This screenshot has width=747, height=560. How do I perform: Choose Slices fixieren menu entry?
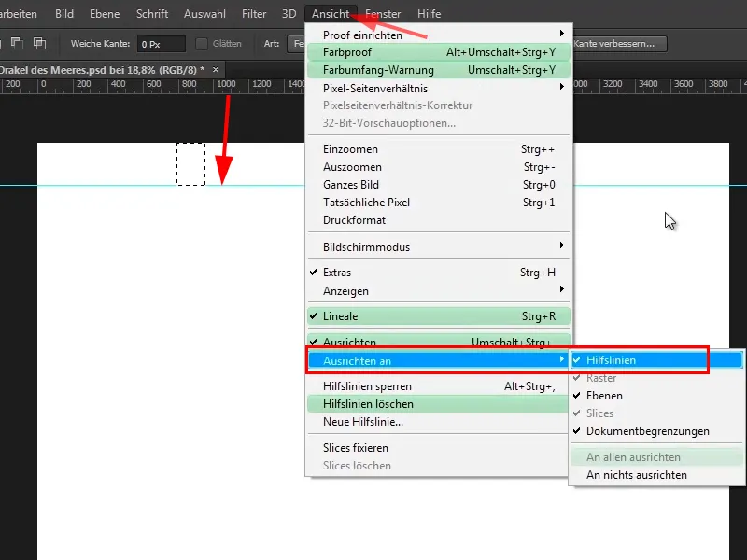point(438,448)
